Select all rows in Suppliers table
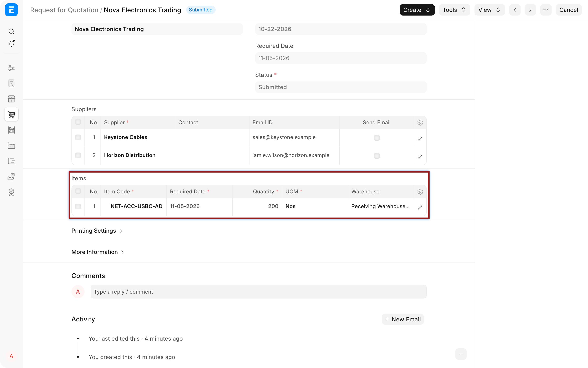588x368 pixels. coord(78,122)
